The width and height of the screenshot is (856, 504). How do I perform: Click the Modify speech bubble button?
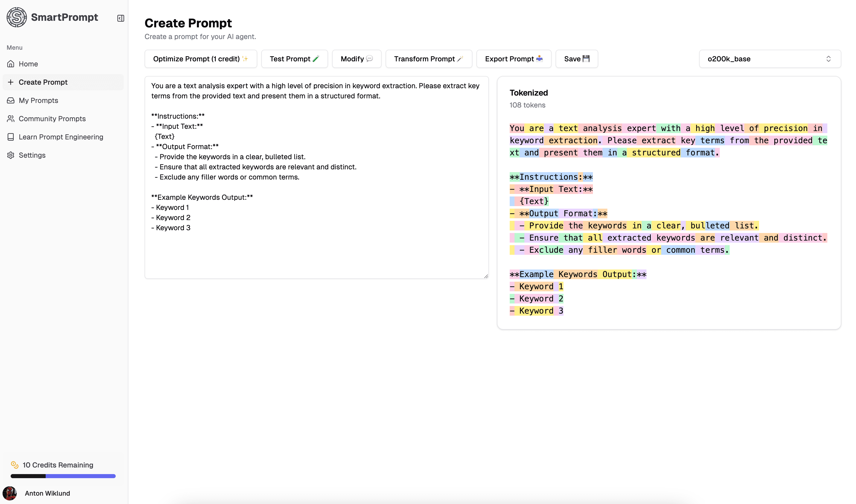pos(356,59)
